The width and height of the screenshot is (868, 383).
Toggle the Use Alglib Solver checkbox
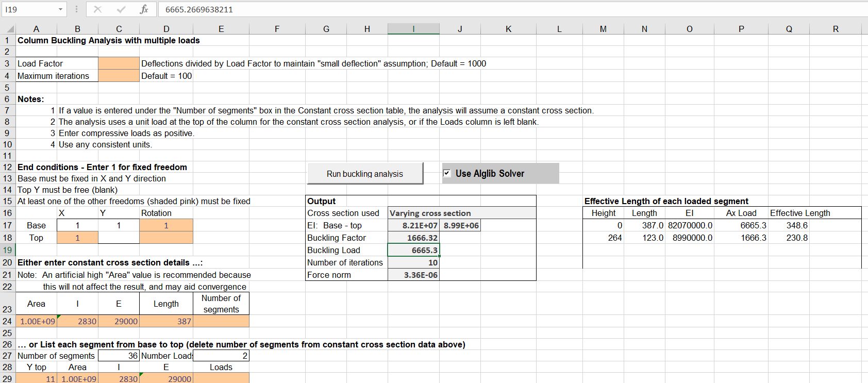(447, 173)
